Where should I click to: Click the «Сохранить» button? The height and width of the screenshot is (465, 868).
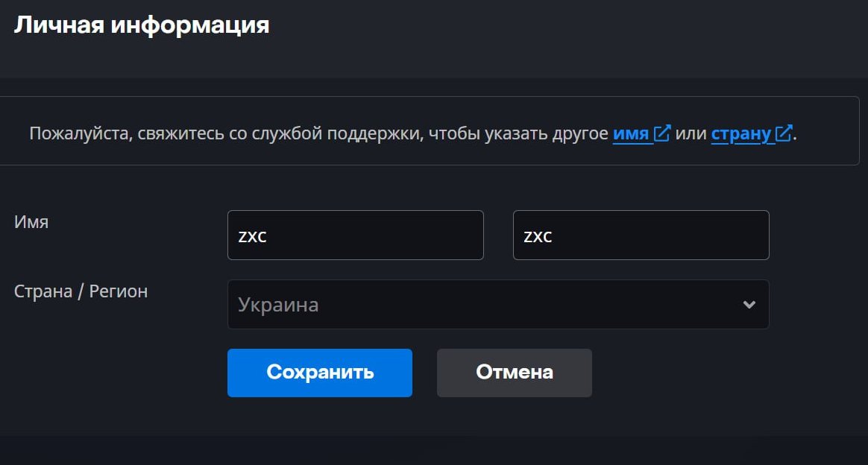(x=320, y=373)
